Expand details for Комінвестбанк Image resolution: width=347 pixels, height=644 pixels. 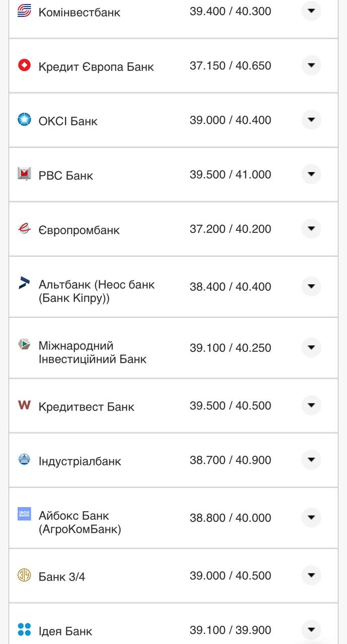click(311, 11)
